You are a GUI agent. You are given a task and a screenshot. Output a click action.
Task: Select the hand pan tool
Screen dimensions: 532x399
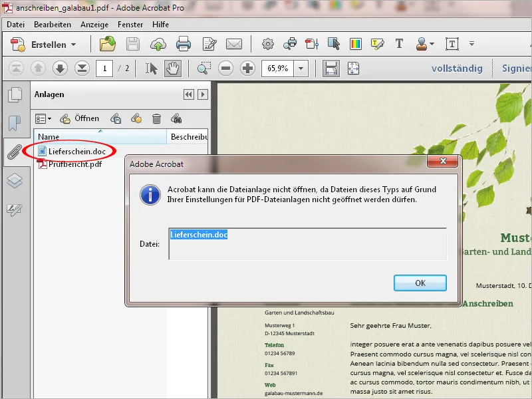pos(173,68)
